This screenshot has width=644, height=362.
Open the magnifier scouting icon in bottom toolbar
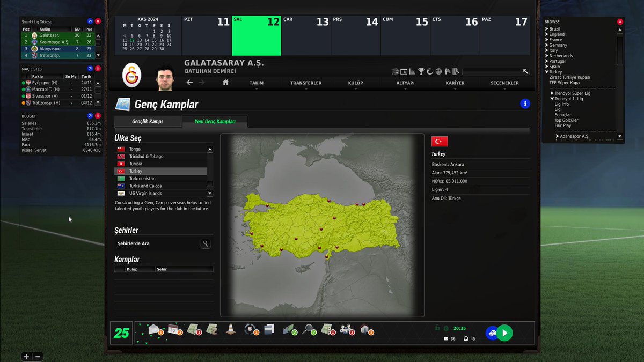coord(308,329)
